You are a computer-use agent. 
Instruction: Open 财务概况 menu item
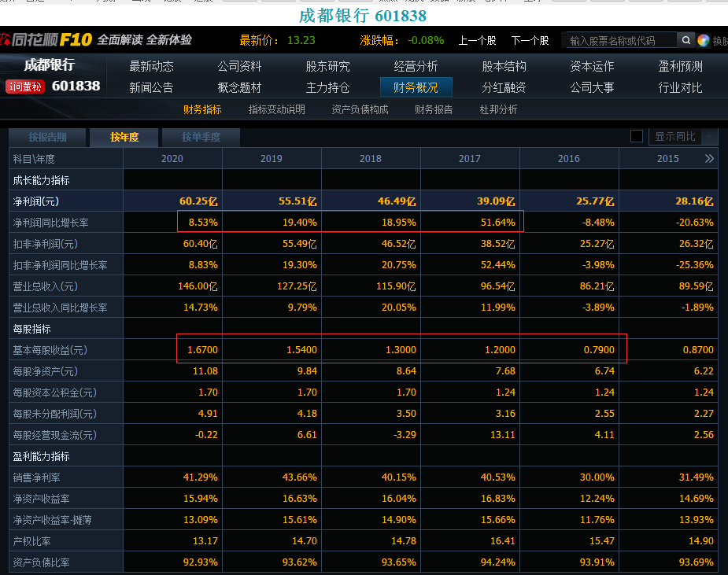tap(416, 87)
